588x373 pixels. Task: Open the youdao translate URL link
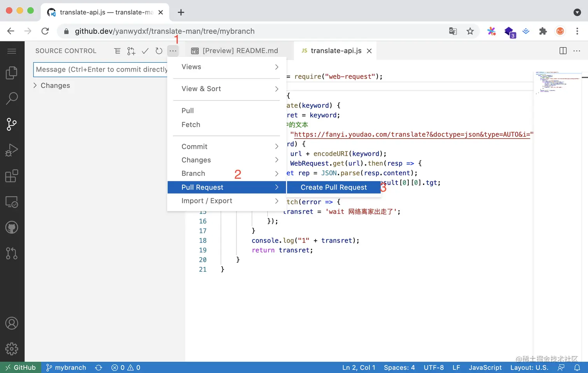[x=412, y=135]
